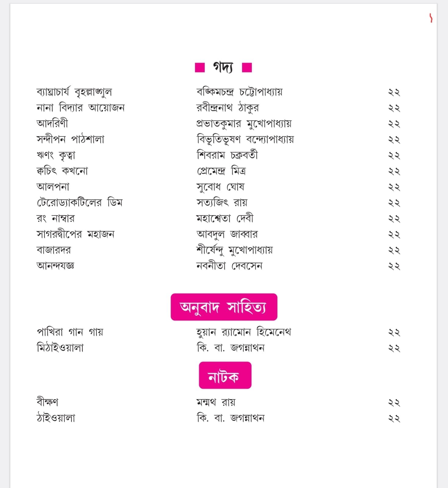Click the pink অনুবাদ সাহিত্য banner
The width and height of the screenshot is (448, 488).
(x=224, y=307)
